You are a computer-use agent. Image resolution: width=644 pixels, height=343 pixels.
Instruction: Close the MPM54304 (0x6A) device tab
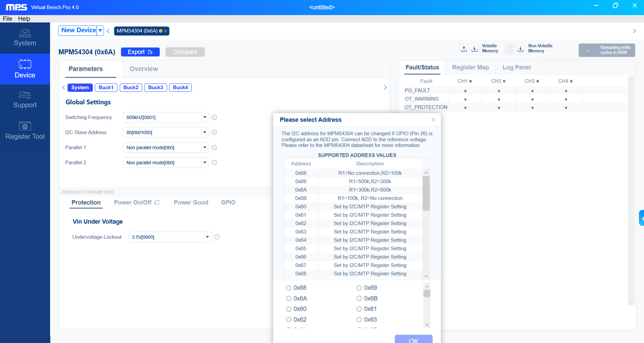pos(165,31)
